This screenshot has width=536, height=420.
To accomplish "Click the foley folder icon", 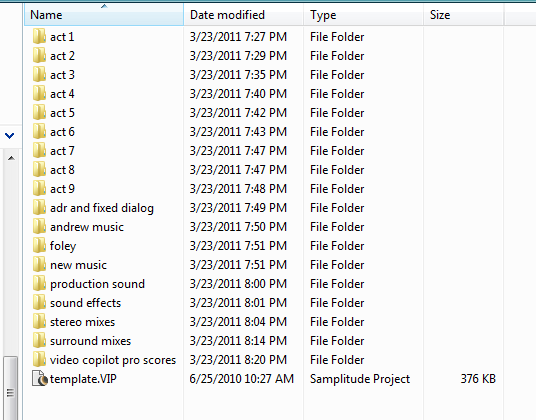I will click(x=39, y=245).
